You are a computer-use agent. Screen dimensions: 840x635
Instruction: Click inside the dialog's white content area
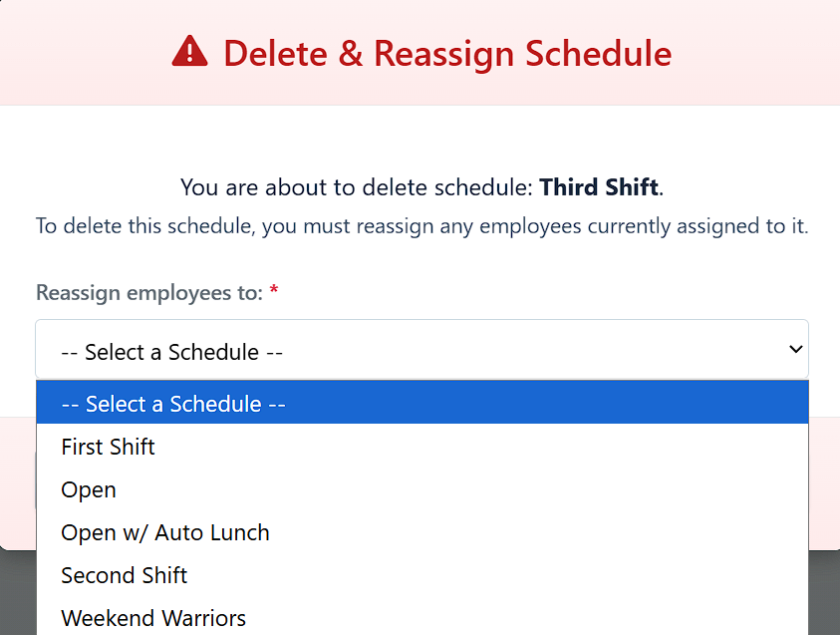(420, 140)
